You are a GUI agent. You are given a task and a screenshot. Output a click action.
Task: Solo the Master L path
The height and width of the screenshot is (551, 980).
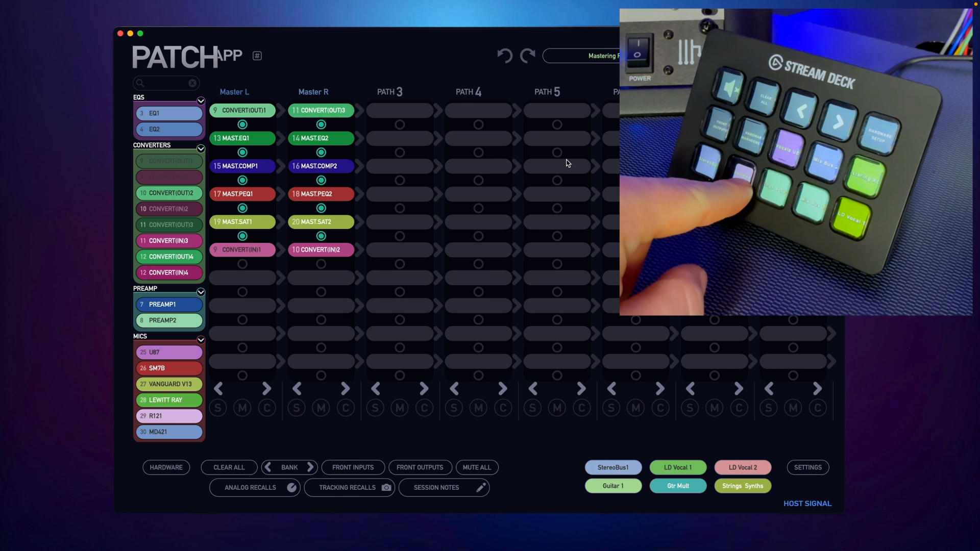click(x=218, y=408)
